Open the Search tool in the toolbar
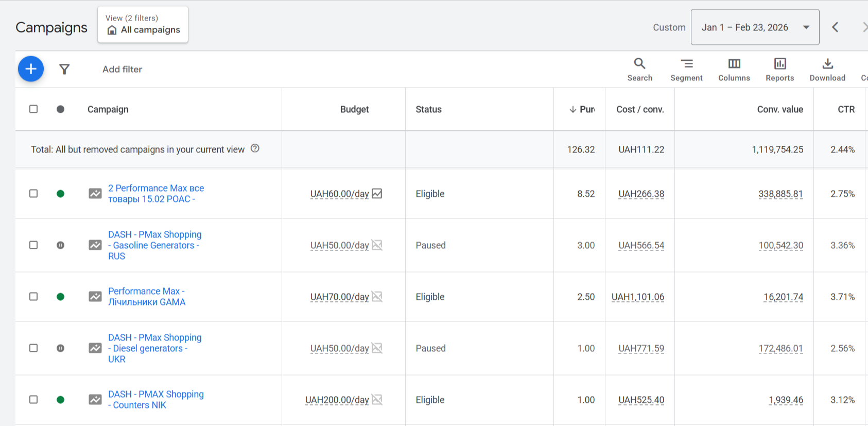The image size is (868, 426). point(639,70)
